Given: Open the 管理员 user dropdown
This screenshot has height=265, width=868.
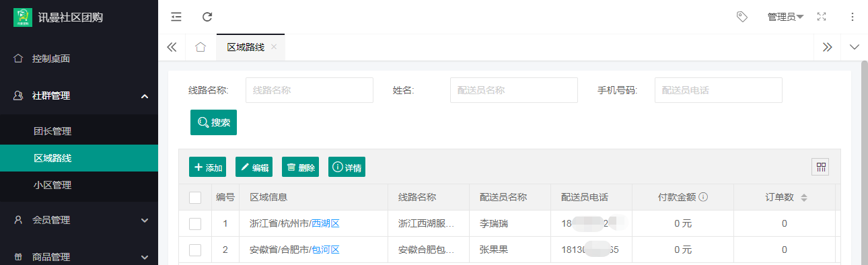Looking at the screenshot, I should coord(785,17).
